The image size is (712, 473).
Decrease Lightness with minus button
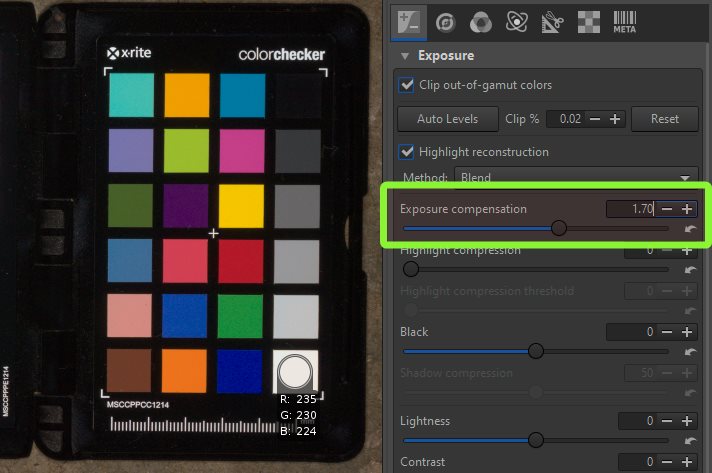click(667, 421)
